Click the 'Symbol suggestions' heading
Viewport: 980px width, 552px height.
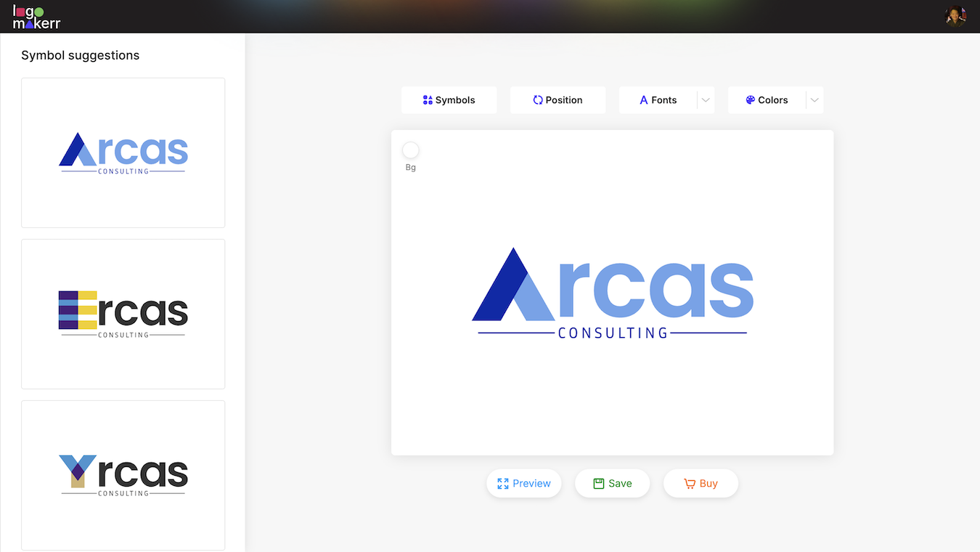(x=80, y=55)
